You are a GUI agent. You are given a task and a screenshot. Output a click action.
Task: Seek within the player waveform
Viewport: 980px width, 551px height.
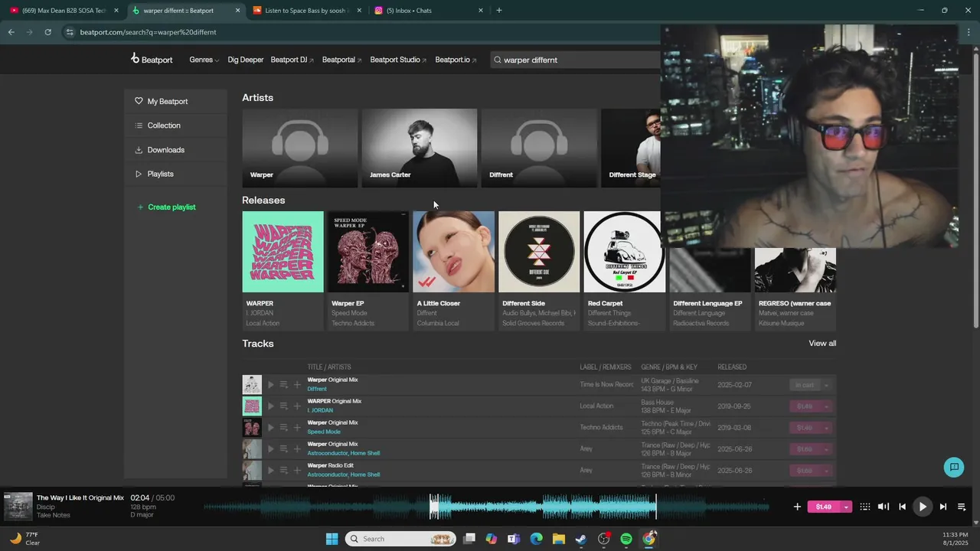tap(487, 507)
